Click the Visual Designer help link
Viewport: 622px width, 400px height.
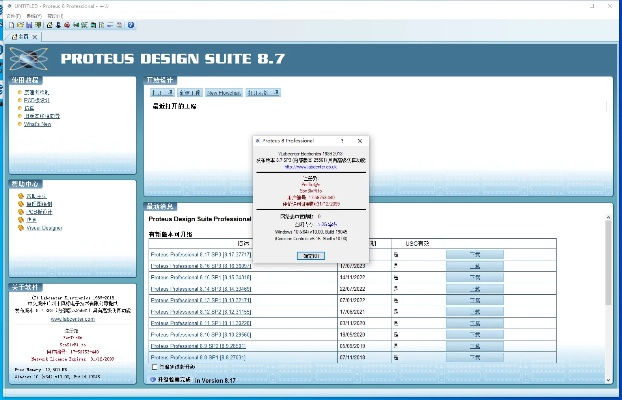pos(41,227)
